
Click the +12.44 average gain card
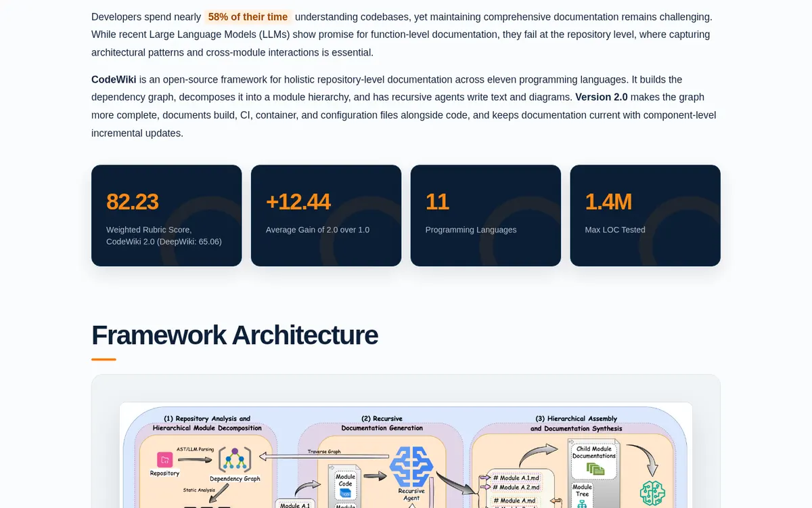click(326, 215)
